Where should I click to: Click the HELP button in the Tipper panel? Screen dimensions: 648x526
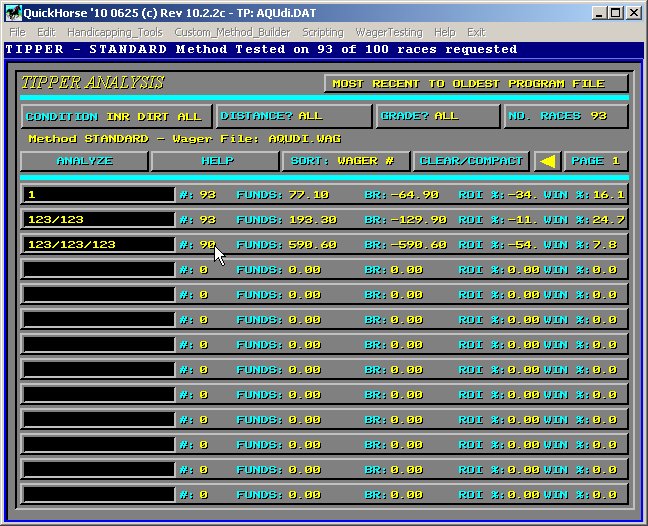tap(216, 161)
